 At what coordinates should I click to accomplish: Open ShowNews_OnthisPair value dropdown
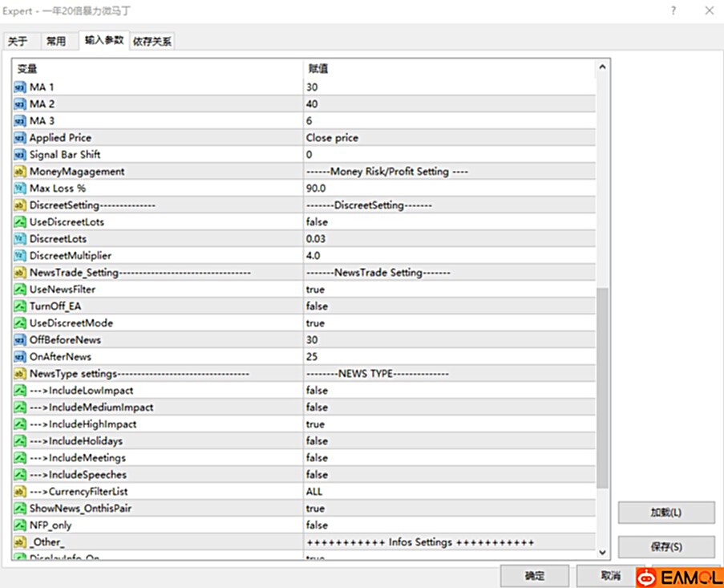click(x=449, y=509)
